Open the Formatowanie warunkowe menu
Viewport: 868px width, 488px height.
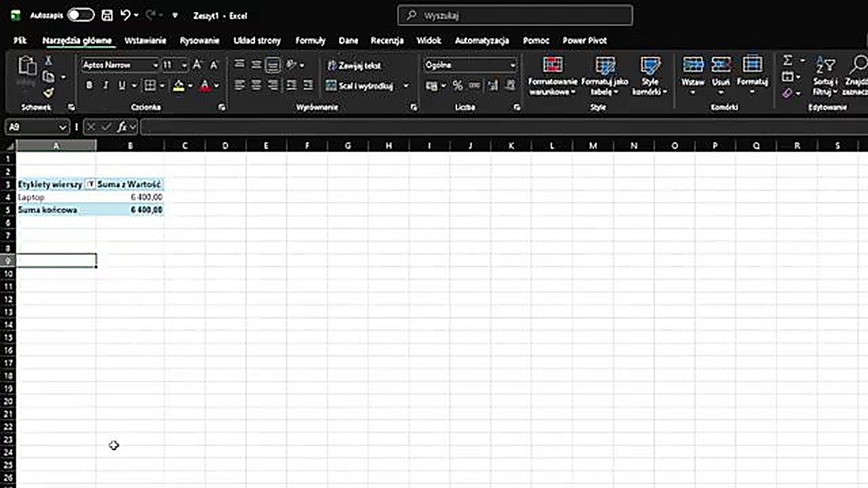552,76
